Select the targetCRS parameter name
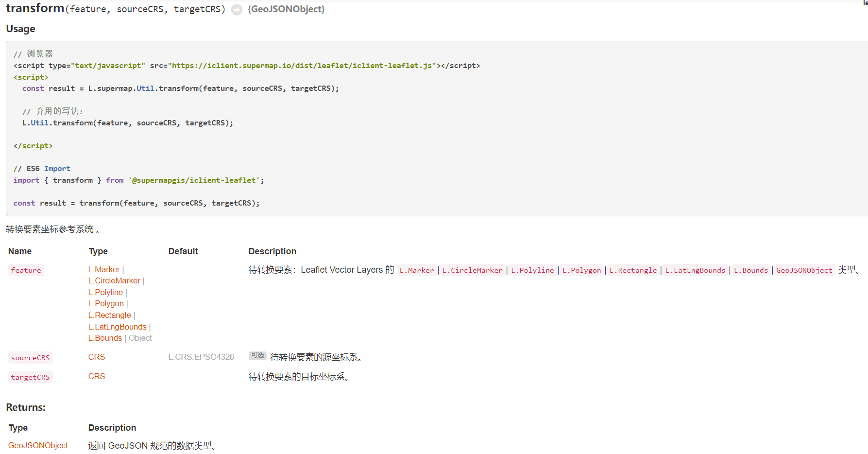 (x=31, y=377)
